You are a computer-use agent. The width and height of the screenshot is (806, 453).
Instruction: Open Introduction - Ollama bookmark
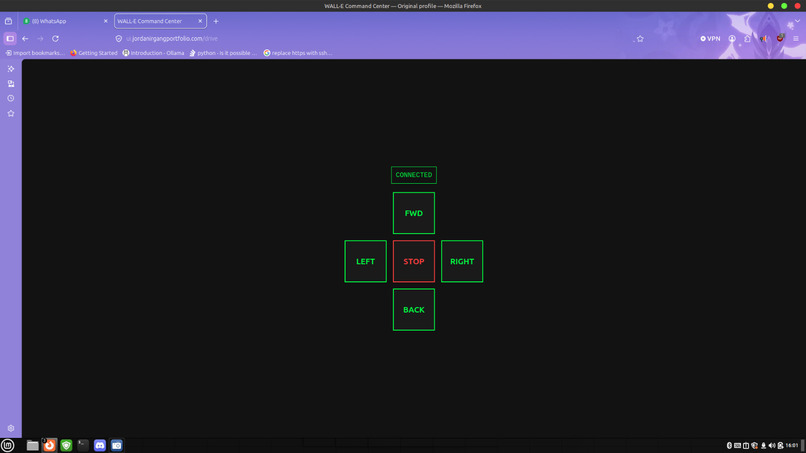153,53
